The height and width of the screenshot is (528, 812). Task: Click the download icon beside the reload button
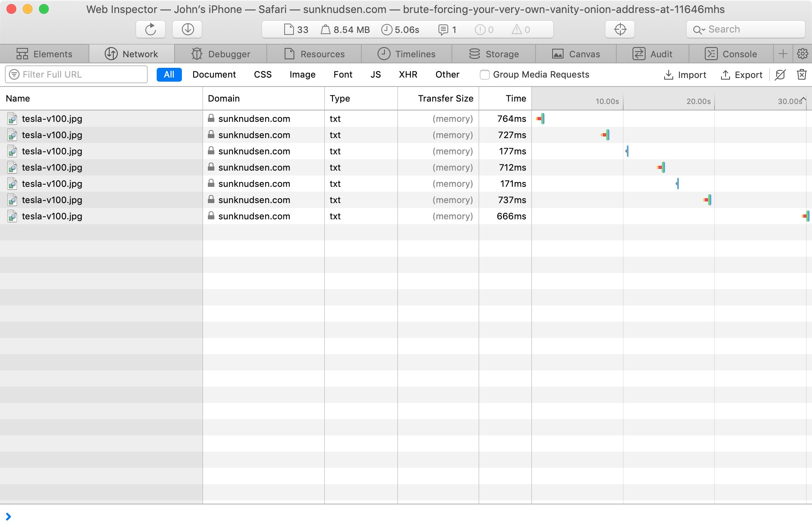tap(187, 29)
